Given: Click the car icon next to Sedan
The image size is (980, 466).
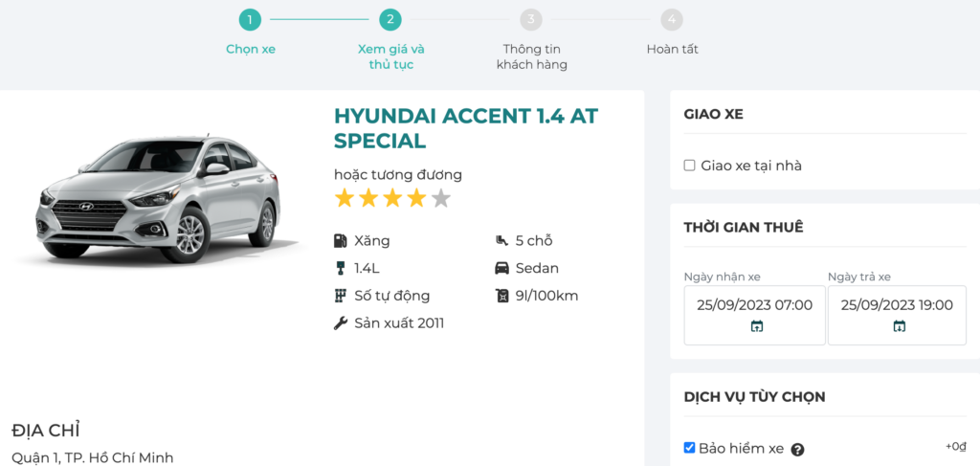Looking at the screenshot, I should tap(501, 269).
